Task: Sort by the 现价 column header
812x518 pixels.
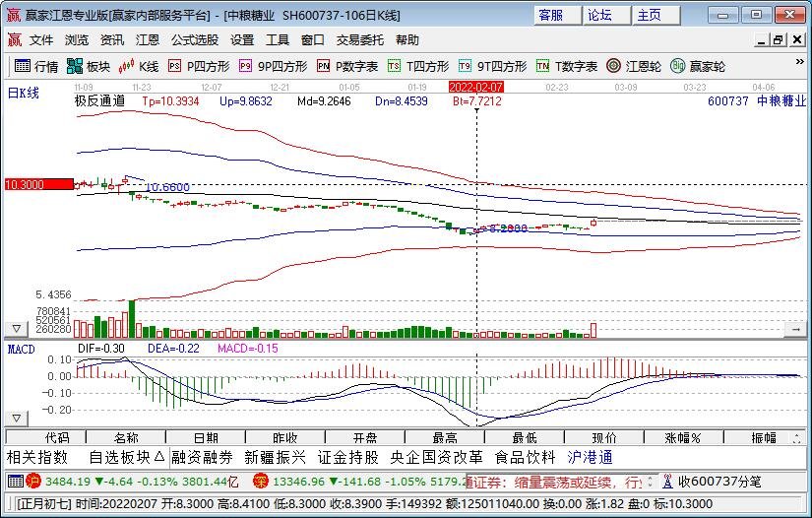Action: (604, 437)
